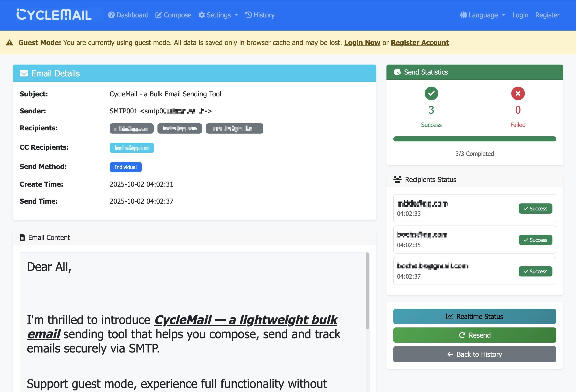Click the Login Now link

[362, 43]
